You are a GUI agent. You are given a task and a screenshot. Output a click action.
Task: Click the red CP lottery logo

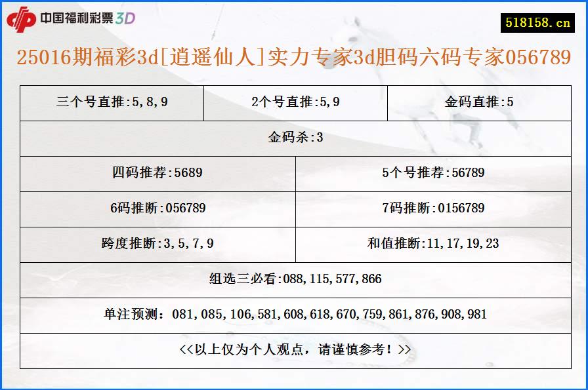22,18
